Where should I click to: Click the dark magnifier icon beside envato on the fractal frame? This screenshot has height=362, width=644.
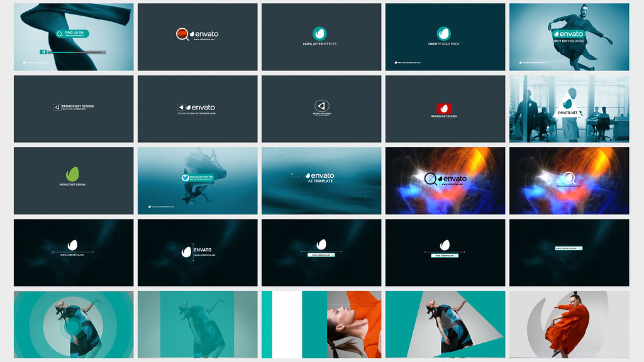click(430, 179)
